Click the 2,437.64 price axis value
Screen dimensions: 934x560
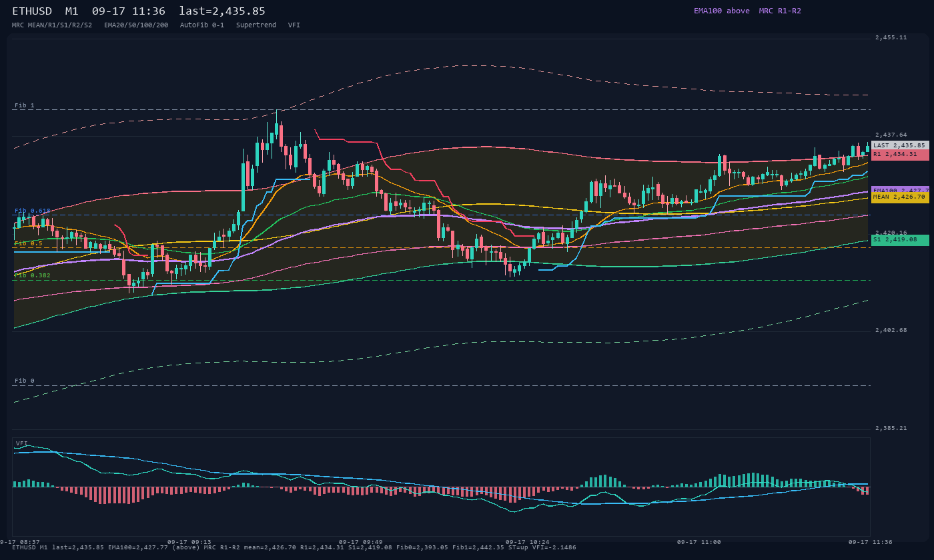point(891,135)
